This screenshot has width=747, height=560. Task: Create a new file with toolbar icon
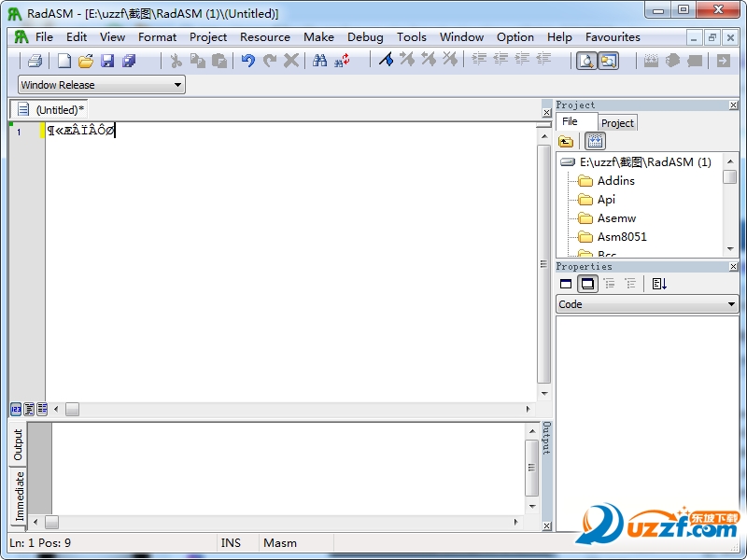[x=63, y=61]
